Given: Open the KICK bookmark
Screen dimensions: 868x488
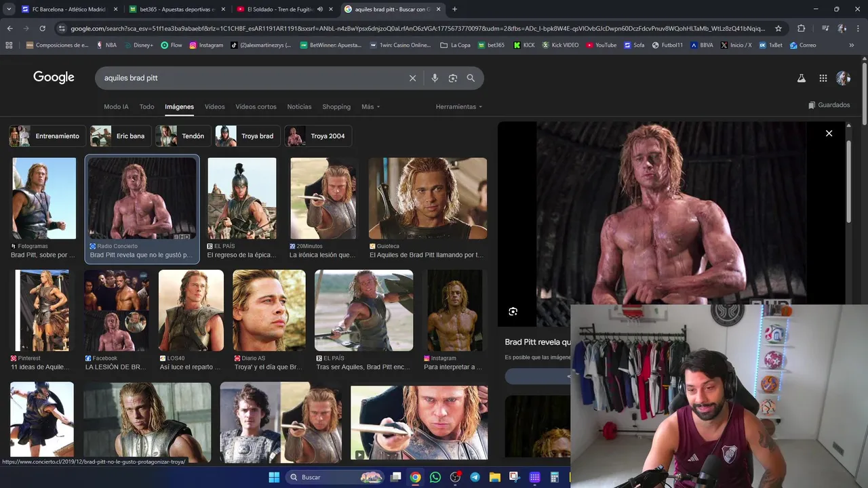Looking at the screenshot, I should click(524, 45).
